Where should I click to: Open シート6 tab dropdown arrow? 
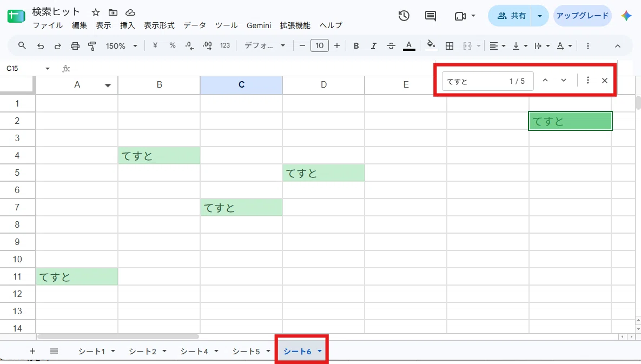pyautogui.click(x=320, y=352)
